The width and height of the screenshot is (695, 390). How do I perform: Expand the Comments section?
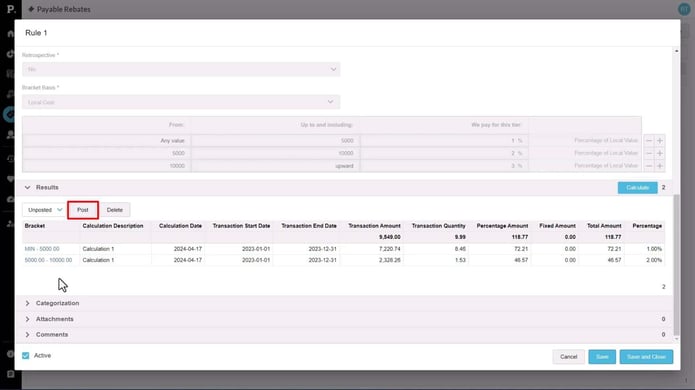pos(27,335)
